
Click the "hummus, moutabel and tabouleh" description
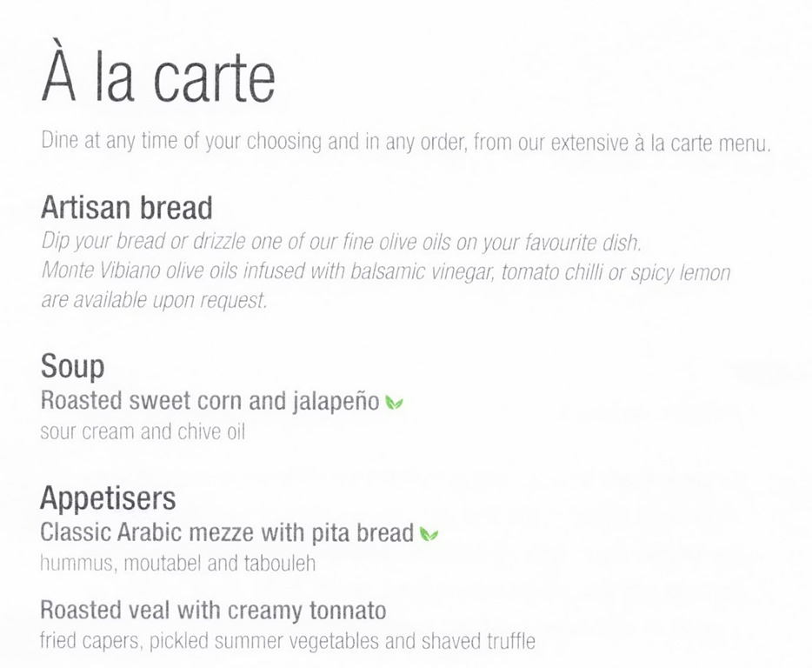point(177,564)
